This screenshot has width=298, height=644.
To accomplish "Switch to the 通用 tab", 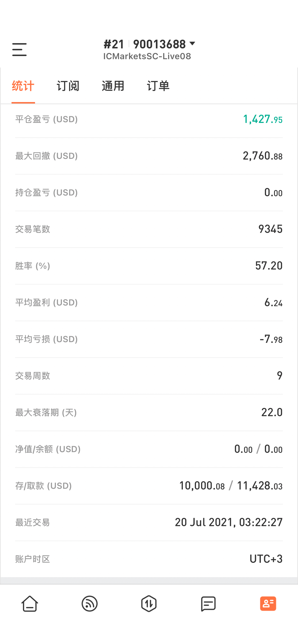I will click(x=113, y=86).
